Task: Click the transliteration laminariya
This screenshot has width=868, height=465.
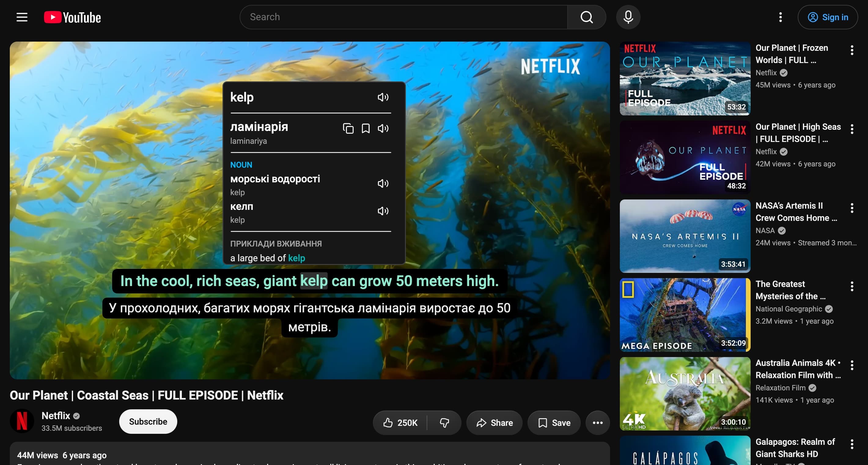Action: click(x=248, y=141)
